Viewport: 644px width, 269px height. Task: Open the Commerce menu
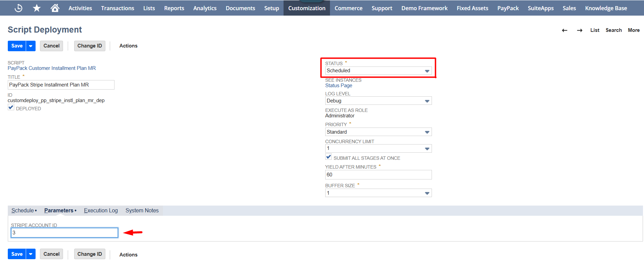[x=349, y=8]
